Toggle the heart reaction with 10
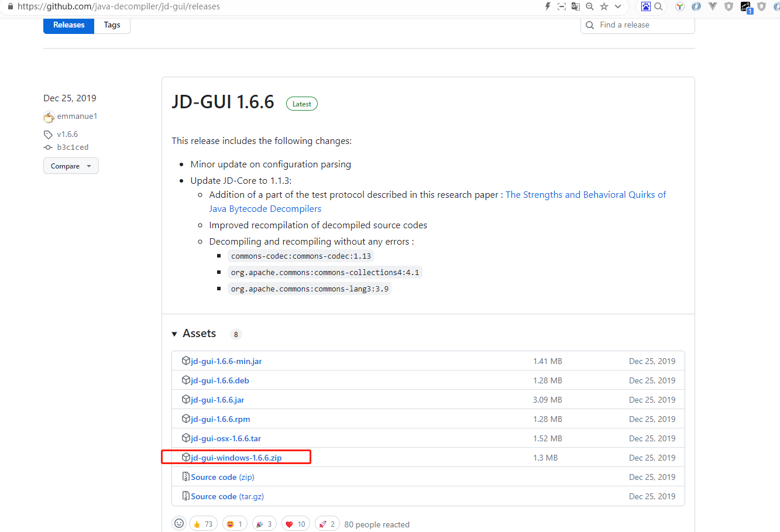 click(295, 524)
